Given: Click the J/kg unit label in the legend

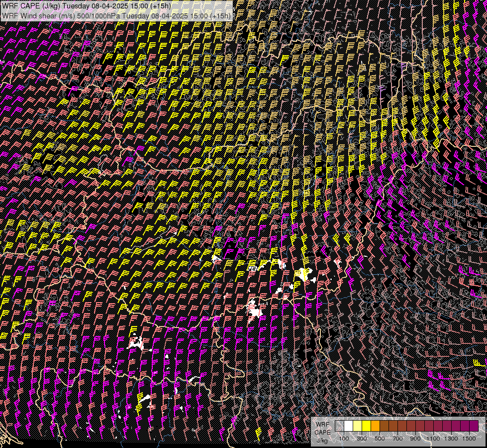Looking at the screenshot, I should coord(322,441).
